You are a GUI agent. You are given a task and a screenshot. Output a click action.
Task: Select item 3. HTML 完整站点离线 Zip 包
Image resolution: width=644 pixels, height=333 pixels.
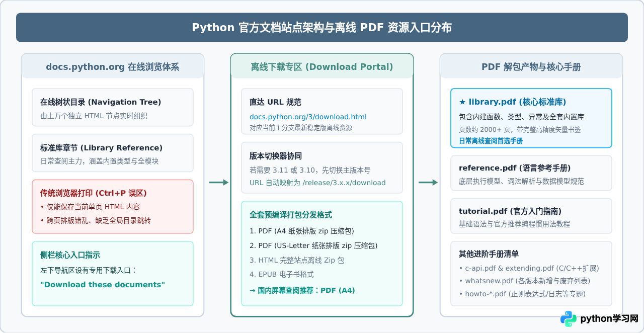297,260
